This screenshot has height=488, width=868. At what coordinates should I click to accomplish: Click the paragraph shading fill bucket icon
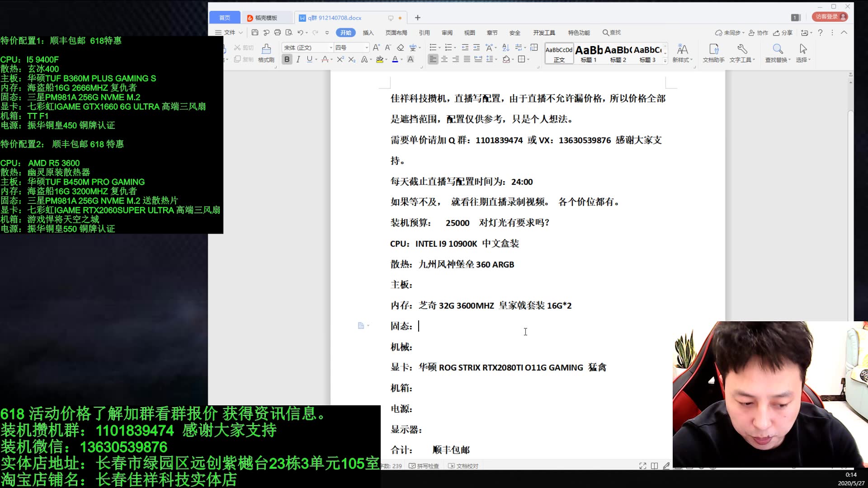[506, 59]
